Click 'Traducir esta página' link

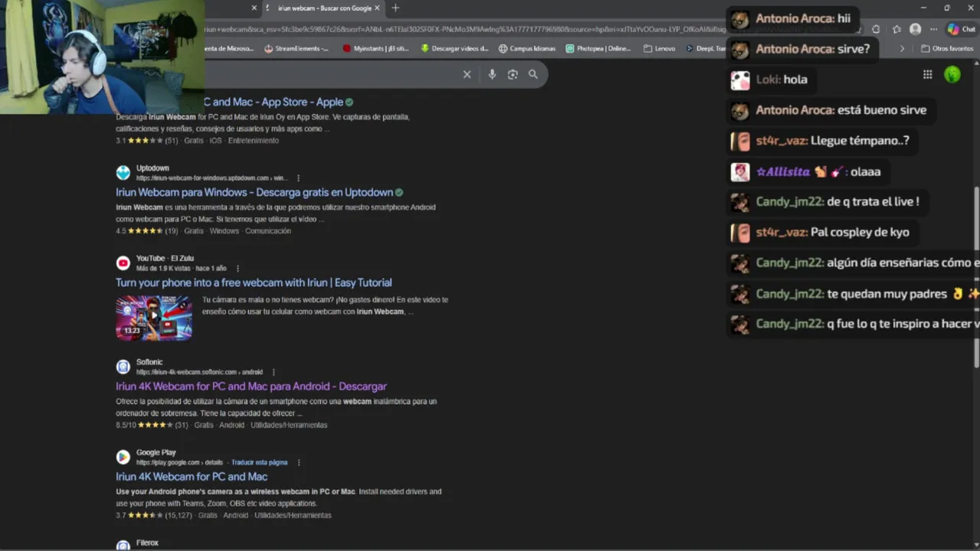(x=260, y=462)
